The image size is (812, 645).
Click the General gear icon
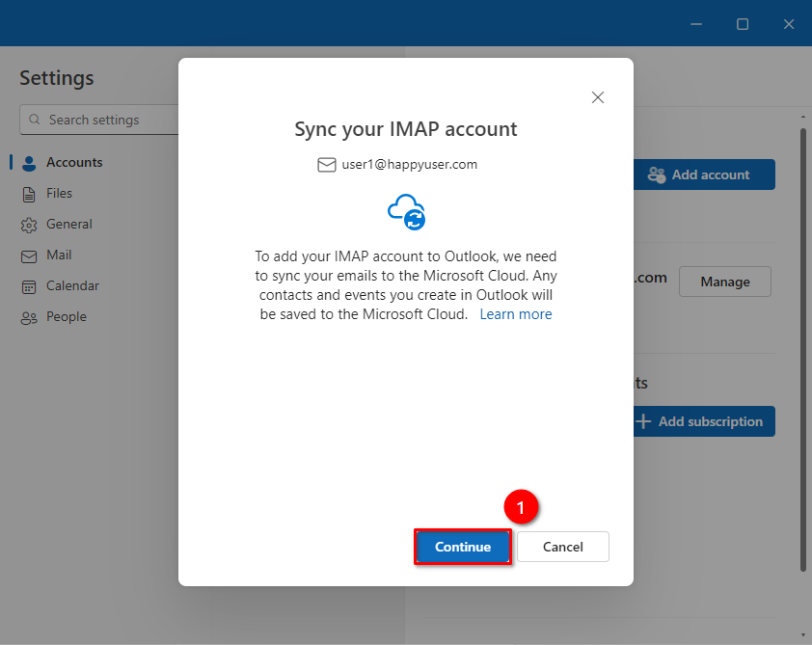[x=29, y=226]
